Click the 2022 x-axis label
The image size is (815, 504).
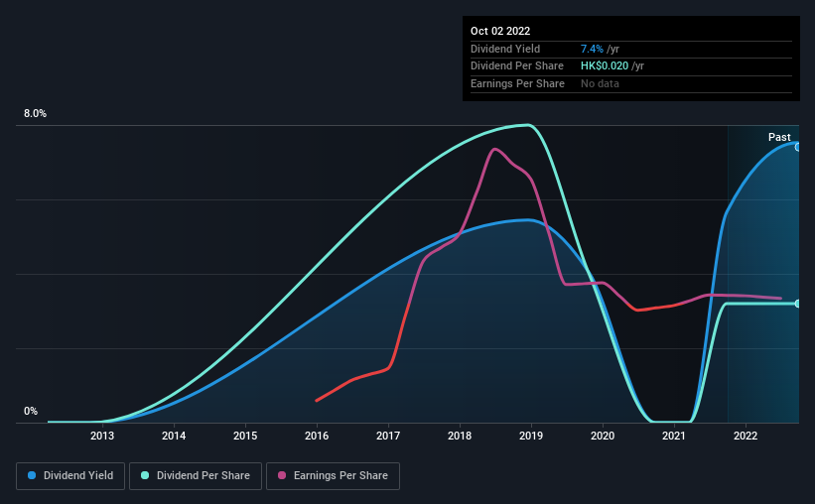tap(746, 436)
